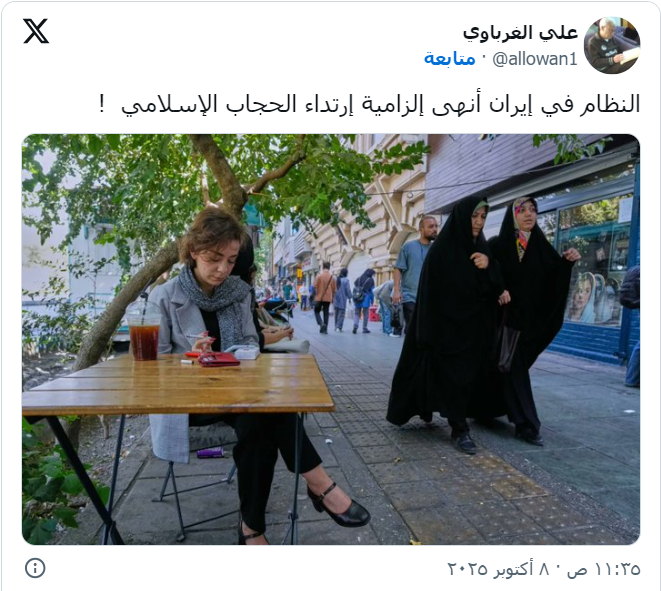Click the wooden cafe table top
Screen dimensions: 661x591
point(178,384)
